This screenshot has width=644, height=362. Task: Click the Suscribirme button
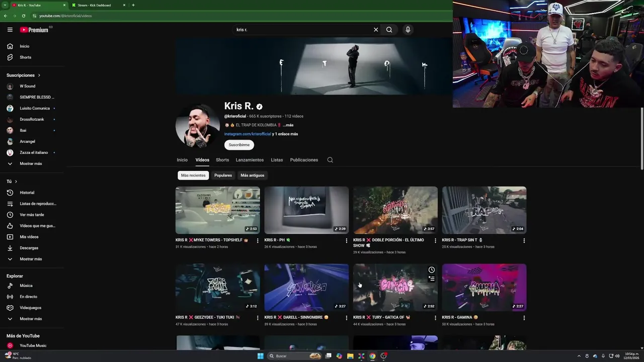[x=239, y=145]
